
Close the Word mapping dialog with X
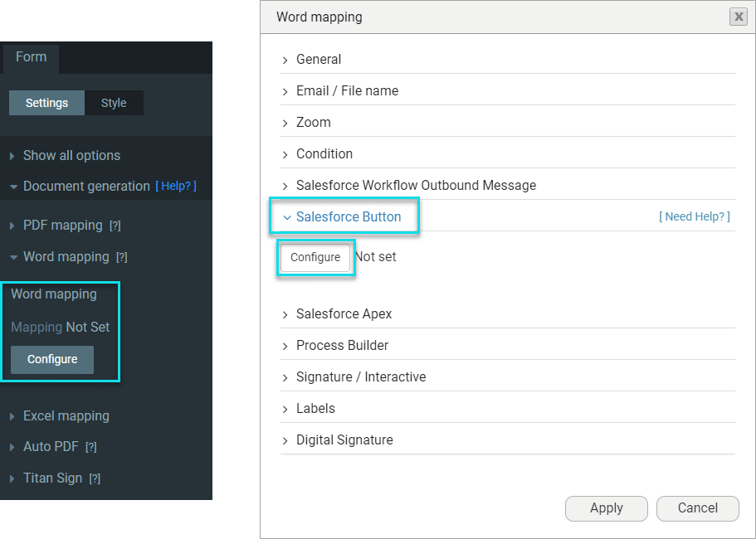tap(737, 17)
